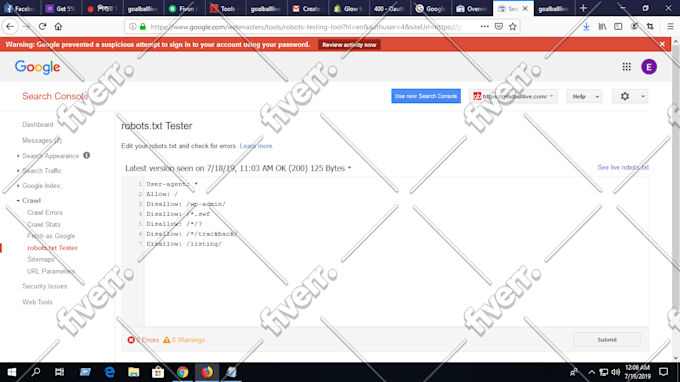Open the latest version seen dropdown
680x382 pixels.
(349, 168)
